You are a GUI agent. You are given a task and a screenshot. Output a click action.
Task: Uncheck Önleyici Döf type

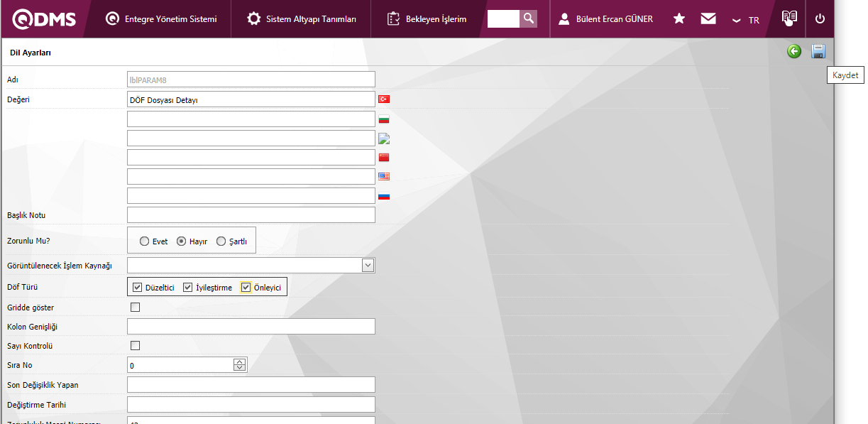point(246,288)
